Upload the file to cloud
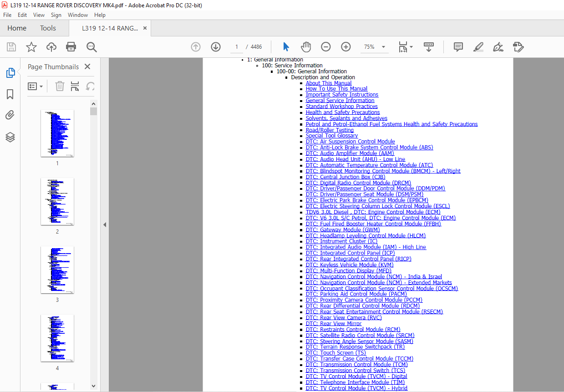This screenshot has height=392, width=564. point(51,47)
